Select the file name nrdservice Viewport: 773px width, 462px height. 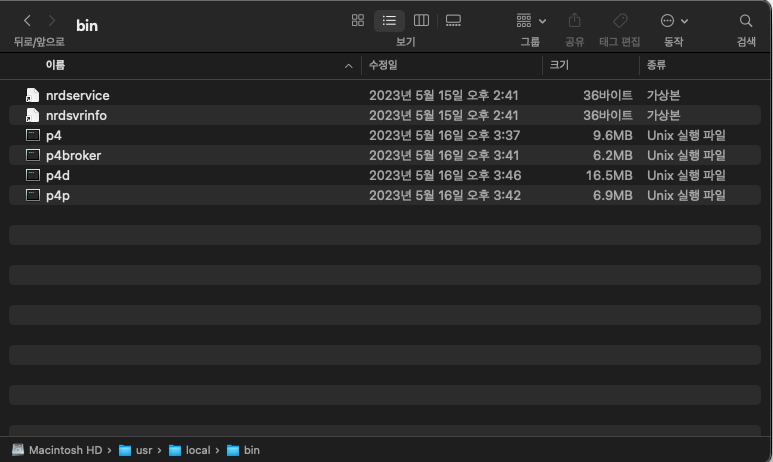point(77,95)
